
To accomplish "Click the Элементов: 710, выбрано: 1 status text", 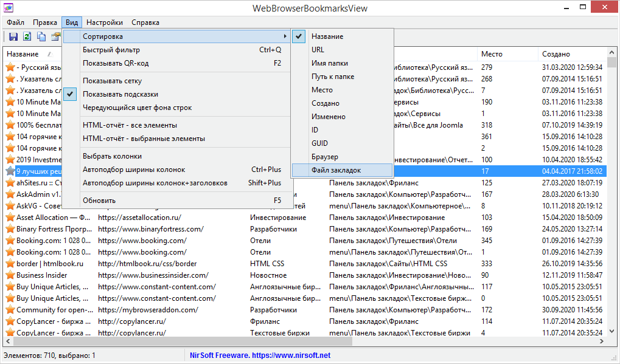I will click(49, 355).
